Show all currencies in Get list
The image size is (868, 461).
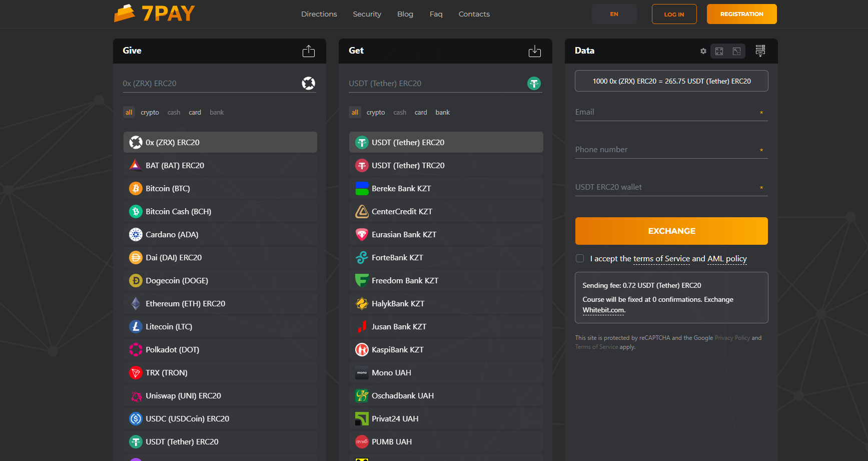click(355, 112)
